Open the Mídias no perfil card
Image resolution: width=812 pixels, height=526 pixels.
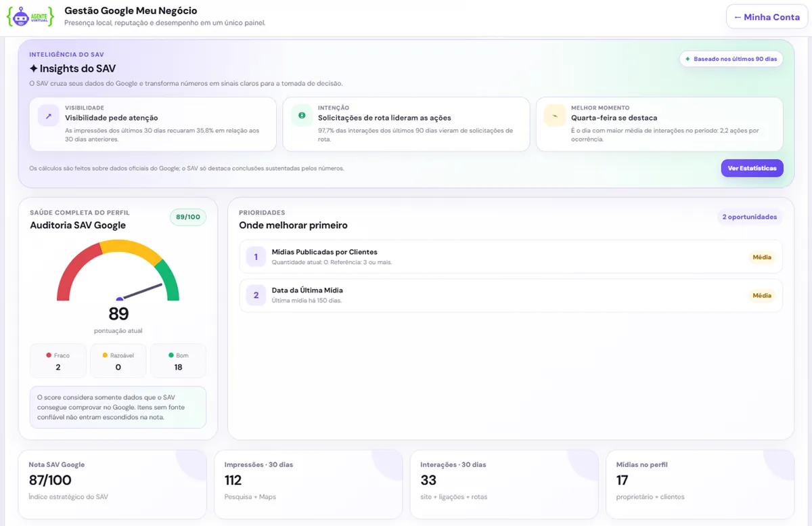point(700,484)
